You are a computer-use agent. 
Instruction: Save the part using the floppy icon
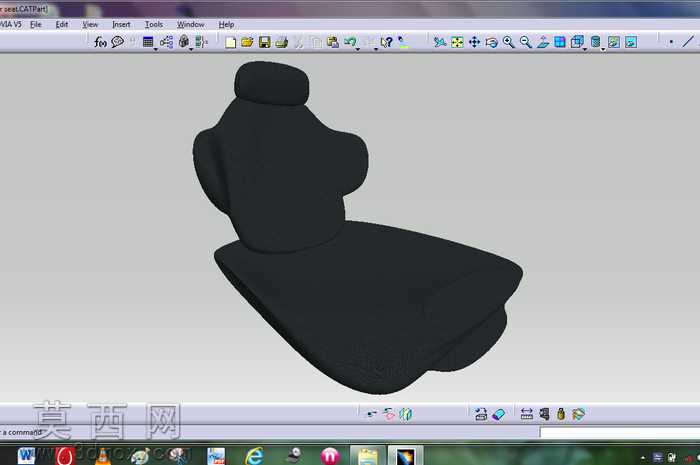click(265, 42)
